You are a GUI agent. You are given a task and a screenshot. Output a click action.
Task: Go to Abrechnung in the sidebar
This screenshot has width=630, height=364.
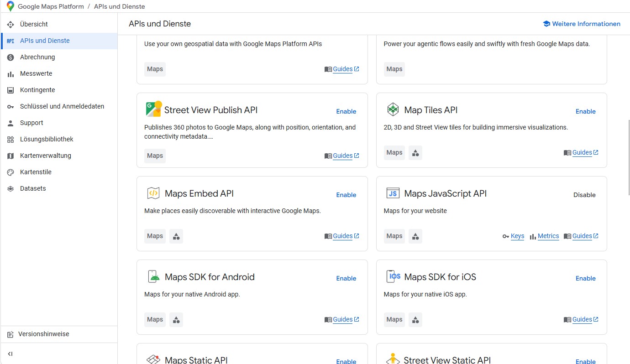click(x=37, y=57)
